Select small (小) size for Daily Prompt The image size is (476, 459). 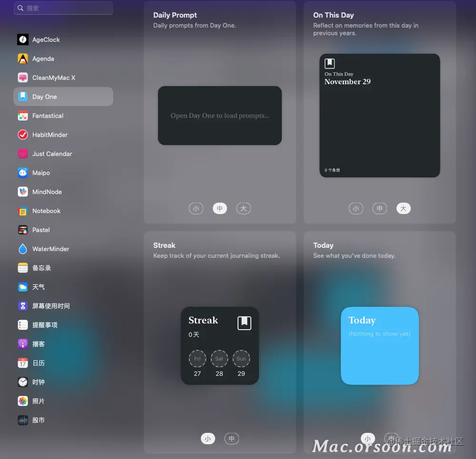196,208
